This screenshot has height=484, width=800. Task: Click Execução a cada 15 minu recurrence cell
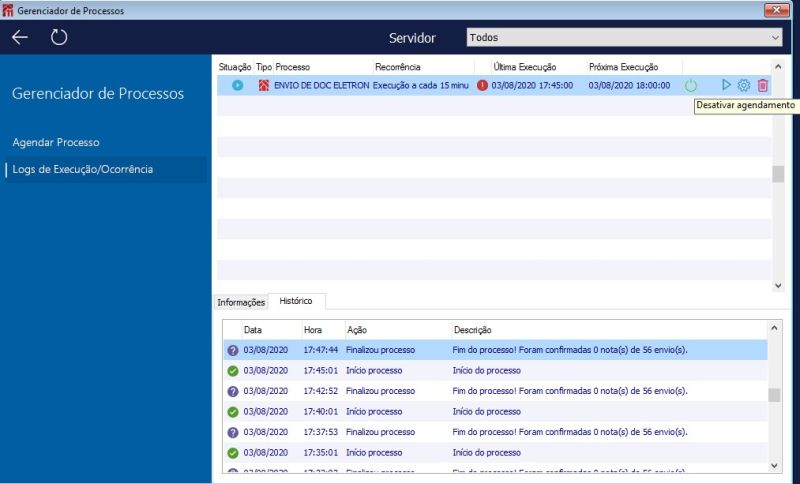(x=420, y=85)
